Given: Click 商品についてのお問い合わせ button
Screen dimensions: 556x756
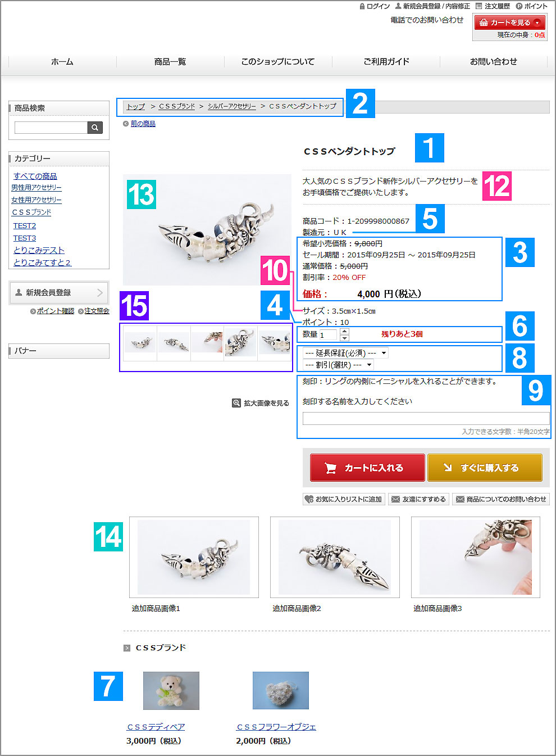Looking at the screenshot, I should pyautogui.click(x=501, y=499).
